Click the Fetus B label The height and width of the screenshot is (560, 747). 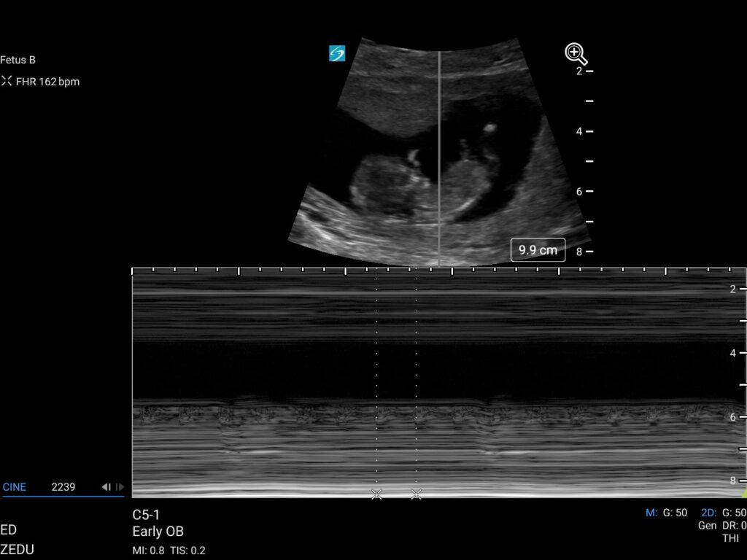coord(18,60)
